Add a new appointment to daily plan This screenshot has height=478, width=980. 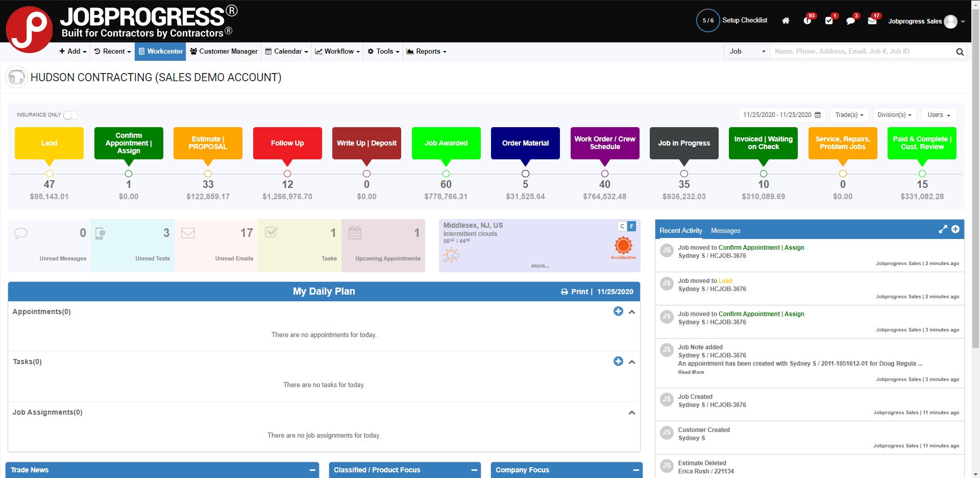[618, 311]
